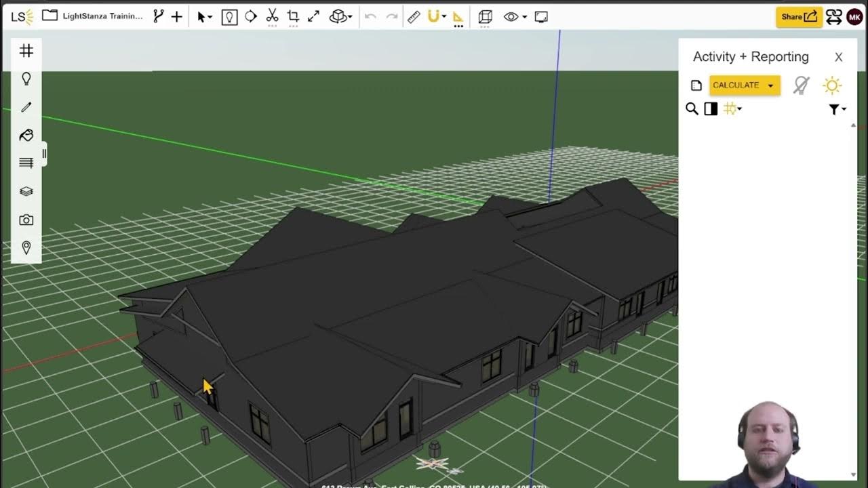Click the camera views icon
This screenshot has height=488, width=868.
pos(26,220)
